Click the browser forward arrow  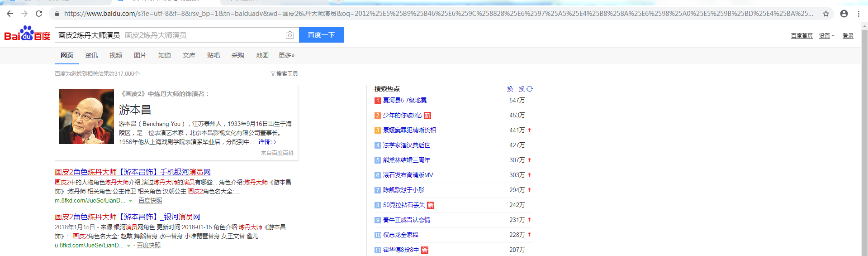click(24, 14)
